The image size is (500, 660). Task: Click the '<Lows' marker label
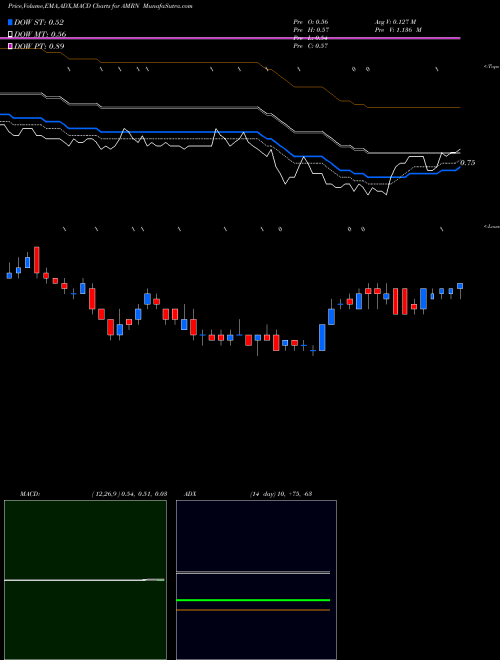[492, 226]
